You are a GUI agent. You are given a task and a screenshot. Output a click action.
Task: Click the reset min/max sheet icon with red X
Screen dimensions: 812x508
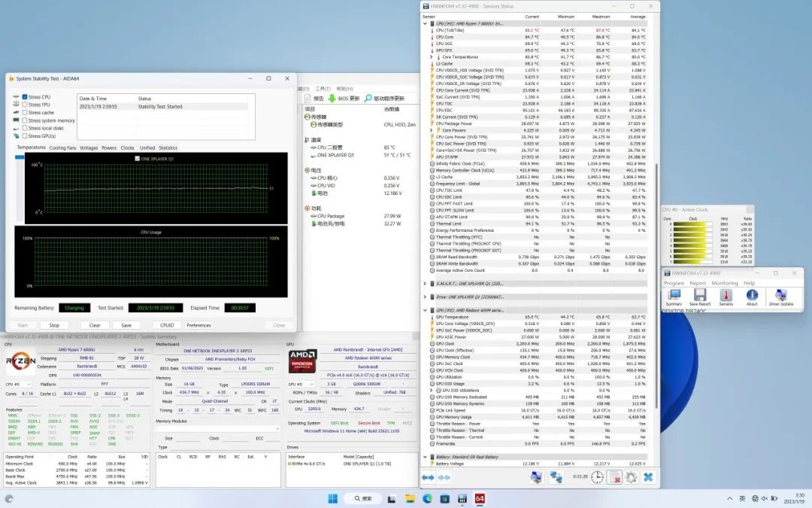(614, 477)
